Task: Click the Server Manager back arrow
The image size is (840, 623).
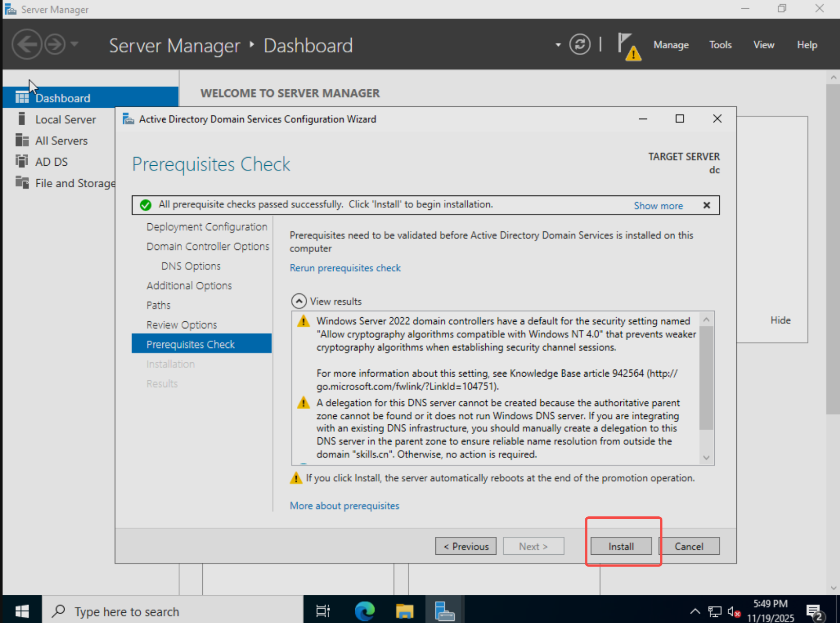Action: [x=27, y=45]
